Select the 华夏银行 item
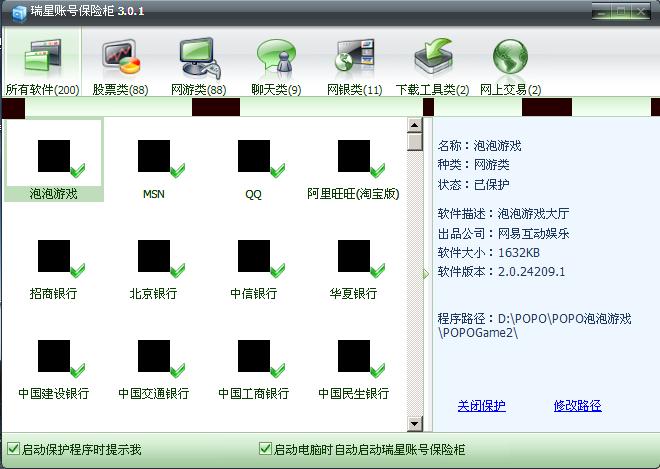The height and width of the screenshot is (469, 660). 353,269
